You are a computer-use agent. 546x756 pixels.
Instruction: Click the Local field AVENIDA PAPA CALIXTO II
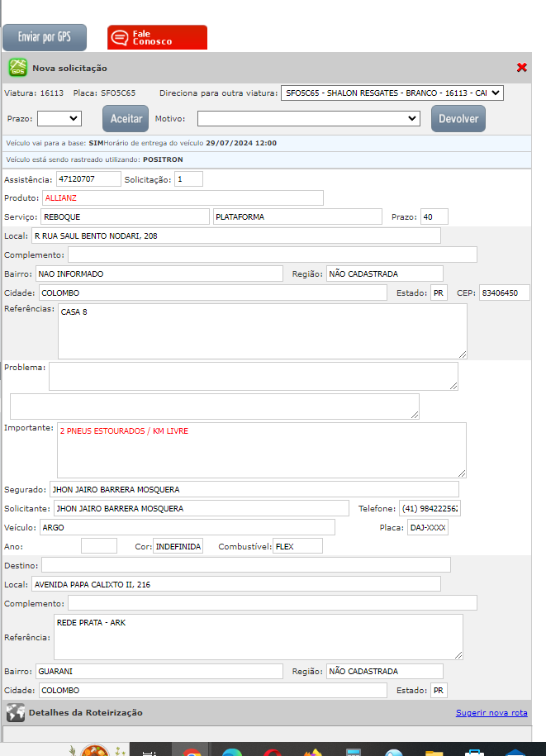tap(236, 584)
